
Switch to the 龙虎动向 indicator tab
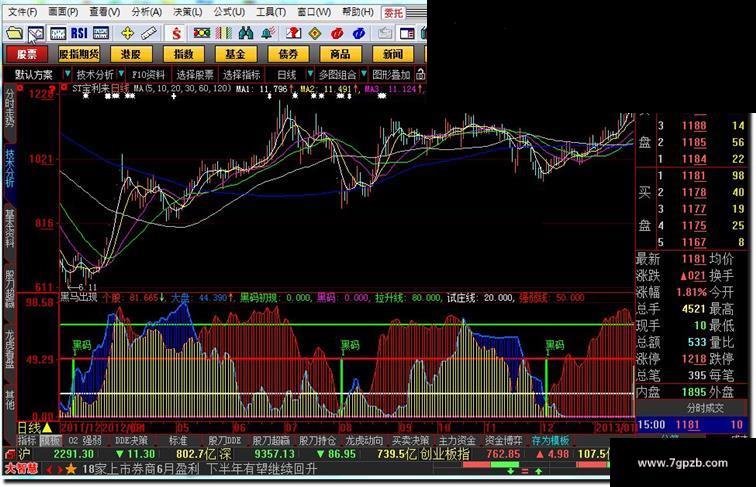click(364, 440)
